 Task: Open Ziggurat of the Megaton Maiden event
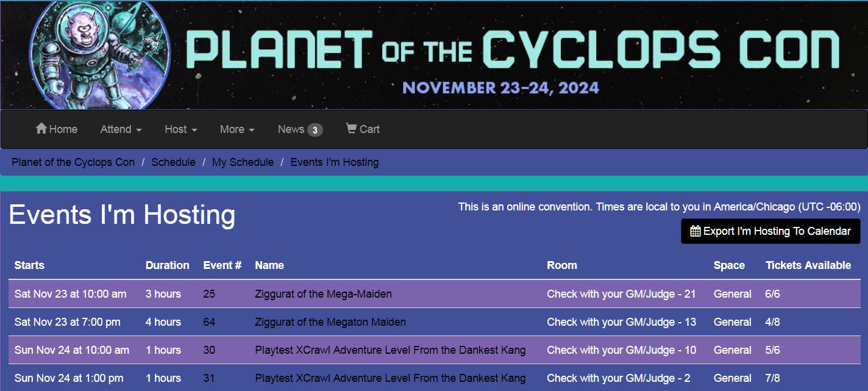(x=330, y=322)
